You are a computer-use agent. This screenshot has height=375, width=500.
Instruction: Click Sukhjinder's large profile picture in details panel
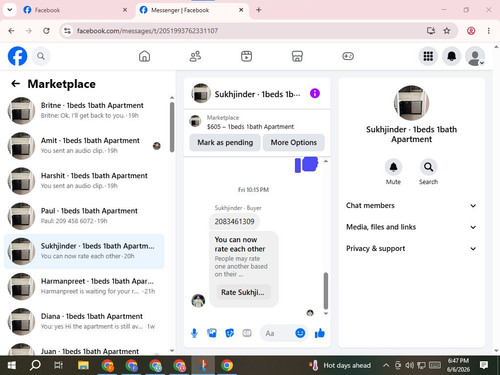click(x=411, y=103)
